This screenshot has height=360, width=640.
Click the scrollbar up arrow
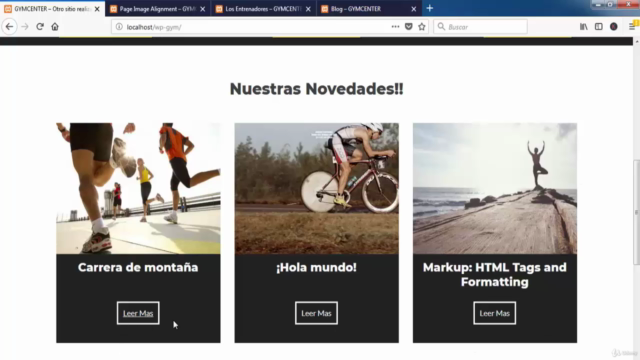point(636,41)
